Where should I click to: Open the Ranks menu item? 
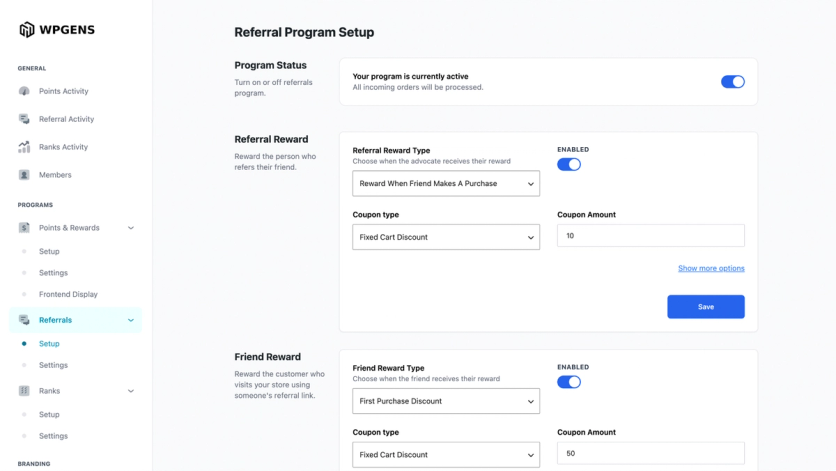(x=49, y=391)
